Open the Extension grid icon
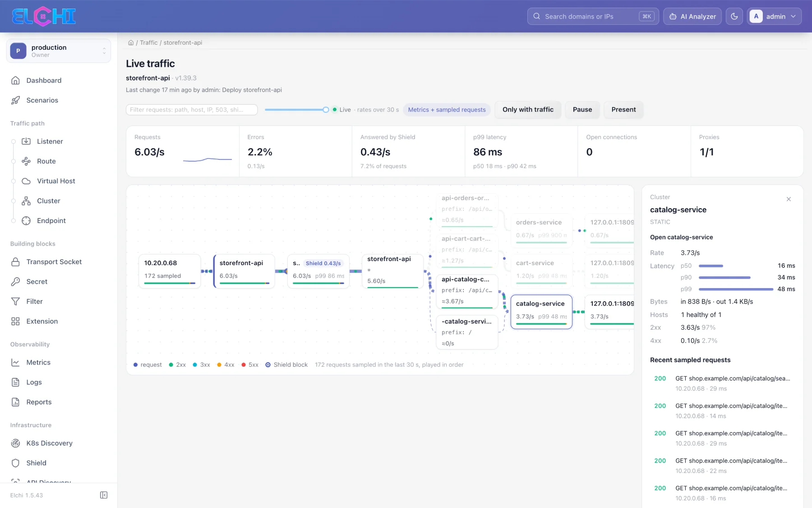The height and width of the screenshot is (508, 812). 15,322
